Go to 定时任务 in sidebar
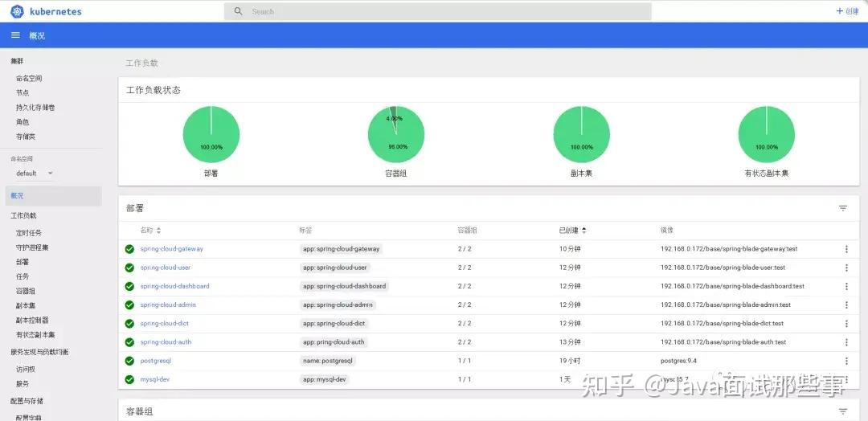868x421 pixels. point(29,233)
